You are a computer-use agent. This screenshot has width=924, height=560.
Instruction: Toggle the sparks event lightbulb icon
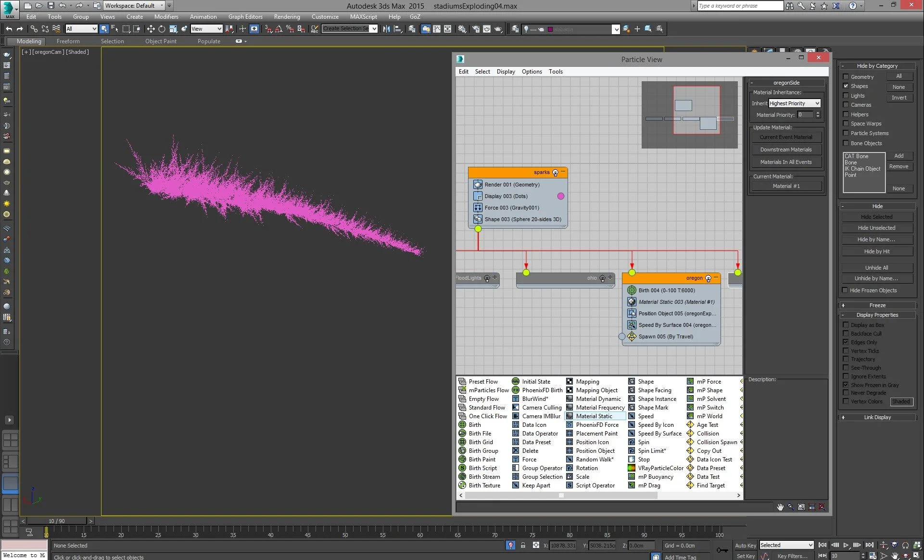point(555,173)
